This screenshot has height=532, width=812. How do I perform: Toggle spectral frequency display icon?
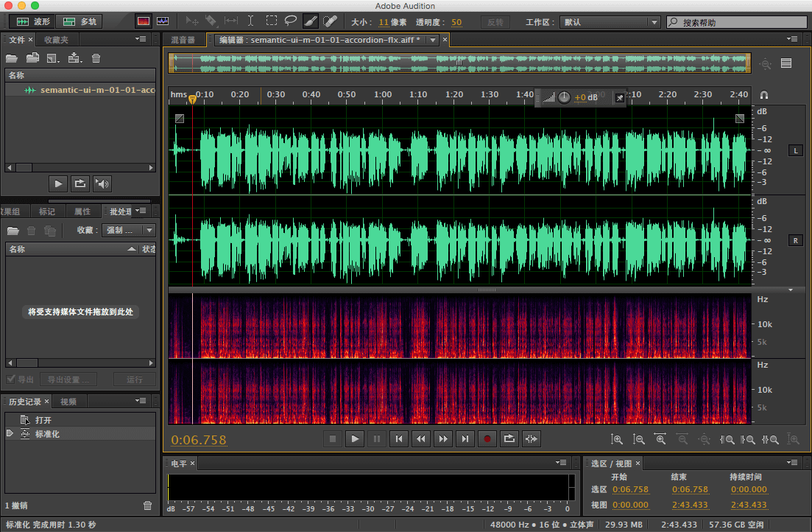[x=144, y=21]
